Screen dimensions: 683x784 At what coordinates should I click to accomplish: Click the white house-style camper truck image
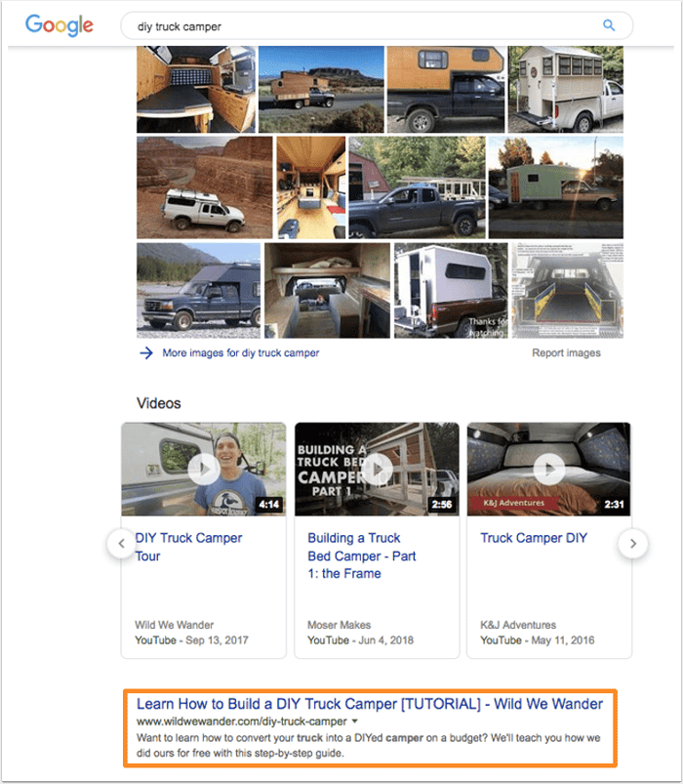pyautogui.click(x=566, y=90)
